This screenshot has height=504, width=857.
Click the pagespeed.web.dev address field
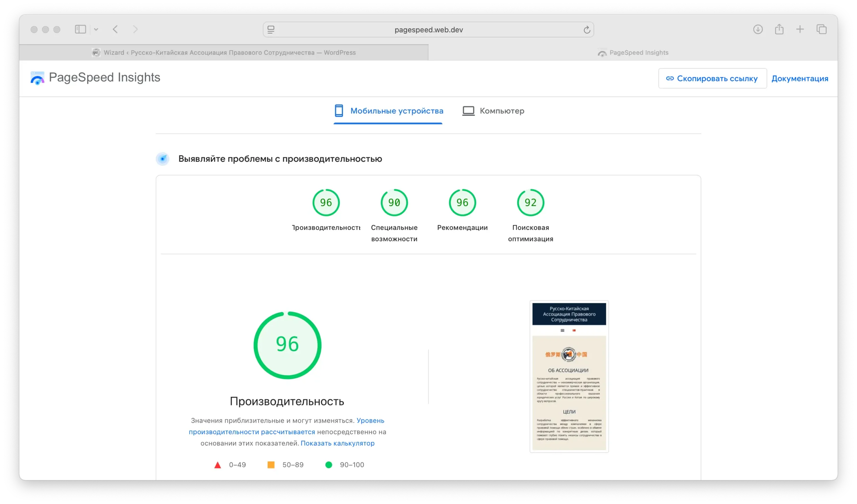pos(428,30)
